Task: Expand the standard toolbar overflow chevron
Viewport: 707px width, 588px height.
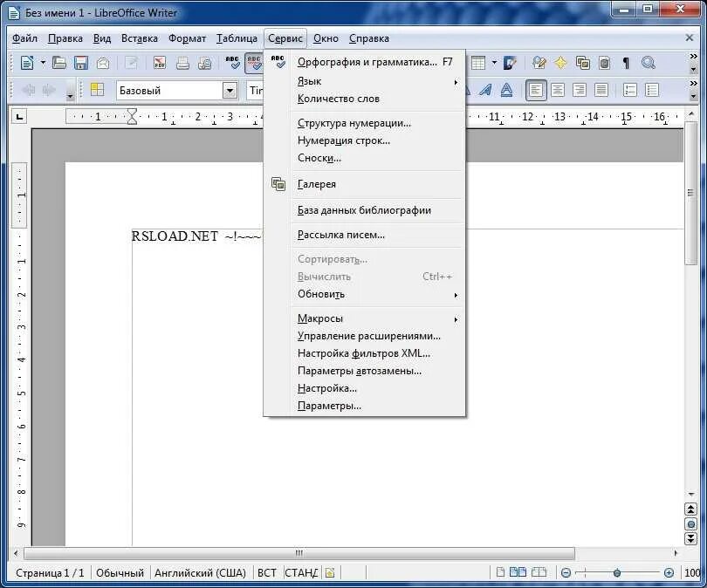Action: 694,57
